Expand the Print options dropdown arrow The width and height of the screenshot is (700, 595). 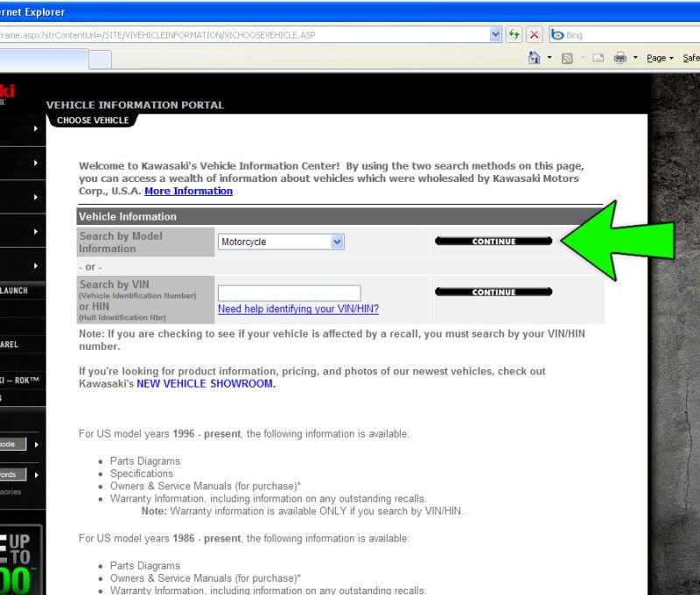635,58
